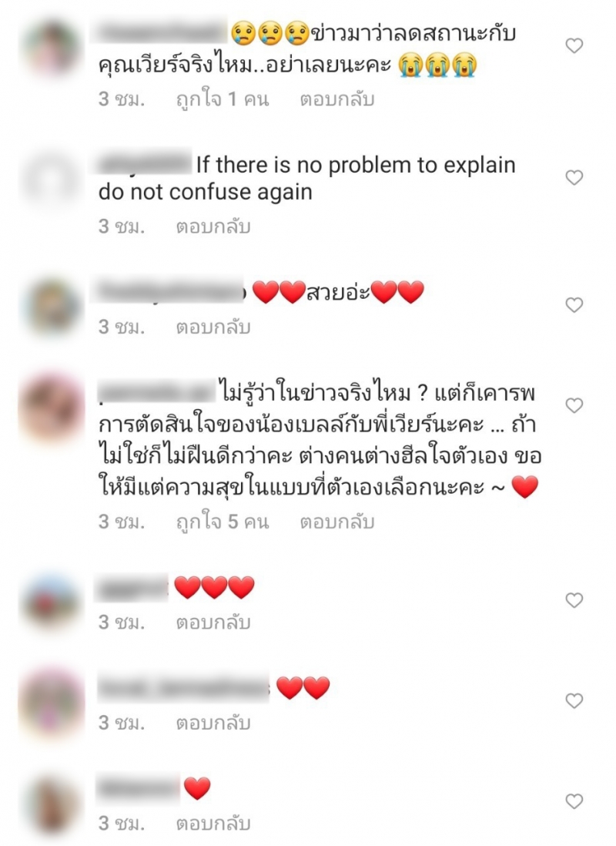Reply to the คุณเวียร์ rumor comment
Image resolution: width=616 pixels, height=846 pixels.
[337, 99]
